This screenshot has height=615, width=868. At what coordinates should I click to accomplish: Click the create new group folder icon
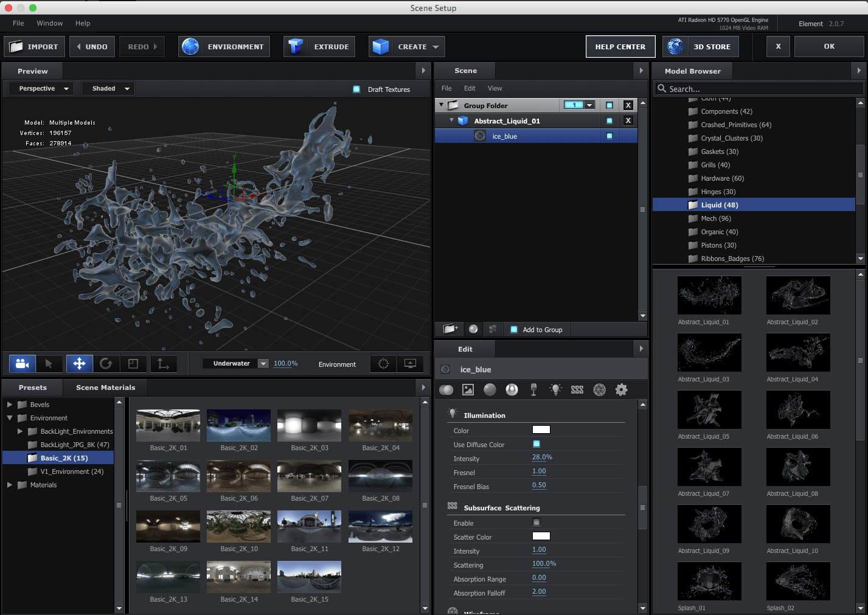(x=451, y=329)
